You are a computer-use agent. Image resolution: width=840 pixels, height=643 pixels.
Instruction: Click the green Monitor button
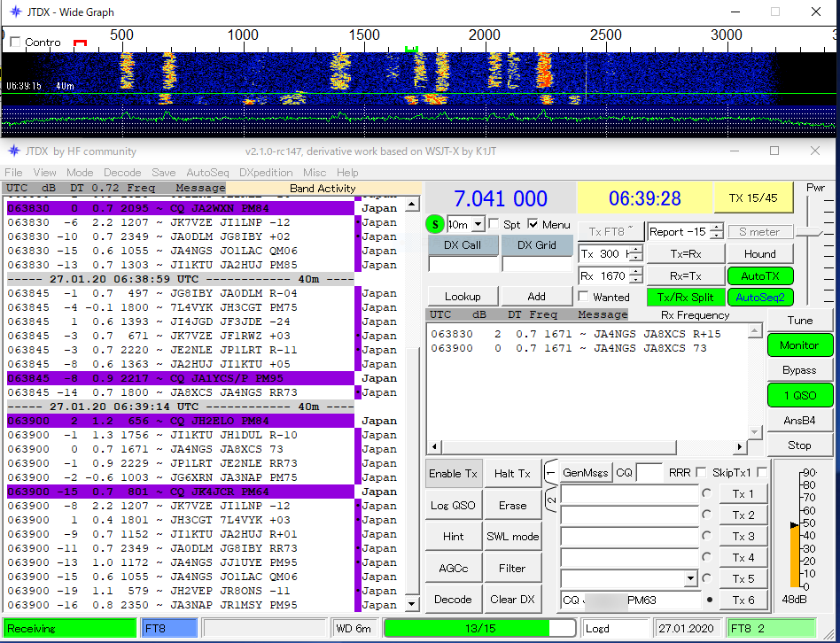[799, 345]
